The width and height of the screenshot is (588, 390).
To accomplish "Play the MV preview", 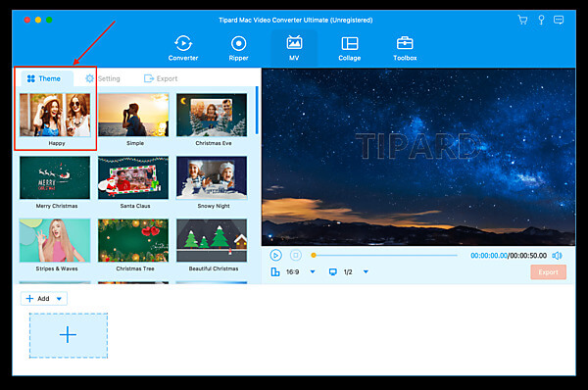I will (x=275, y=256).
